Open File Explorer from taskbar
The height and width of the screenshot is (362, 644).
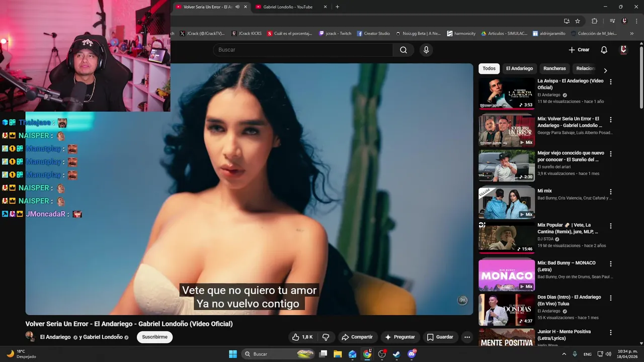338,354
